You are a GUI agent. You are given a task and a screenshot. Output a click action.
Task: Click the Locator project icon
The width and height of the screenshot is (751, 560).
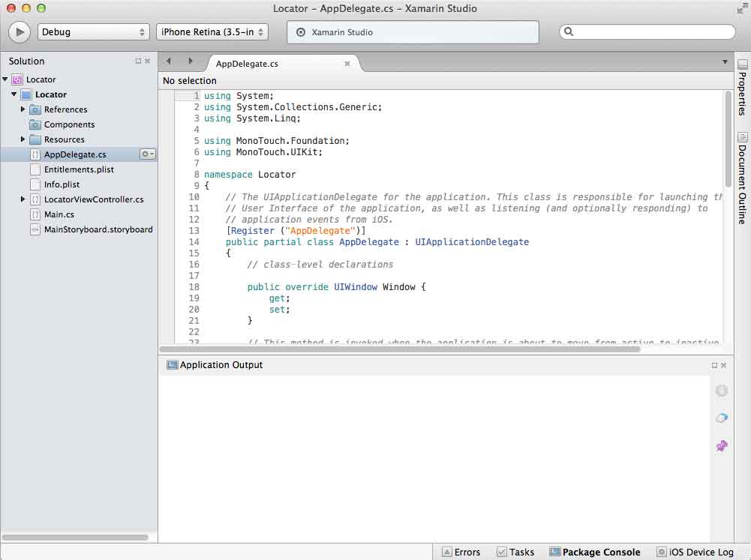[x=26, y=94]
